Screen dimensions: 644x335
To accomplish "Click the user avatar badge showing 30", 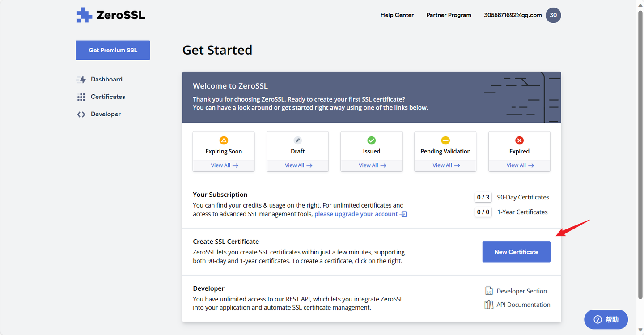I will pos(553,15).
